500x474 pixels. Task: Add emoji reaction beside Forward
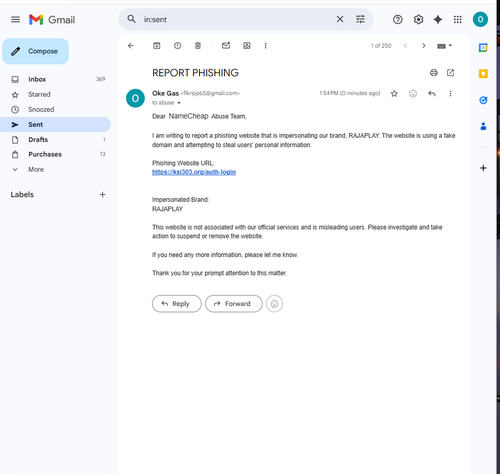click(274, 304)
